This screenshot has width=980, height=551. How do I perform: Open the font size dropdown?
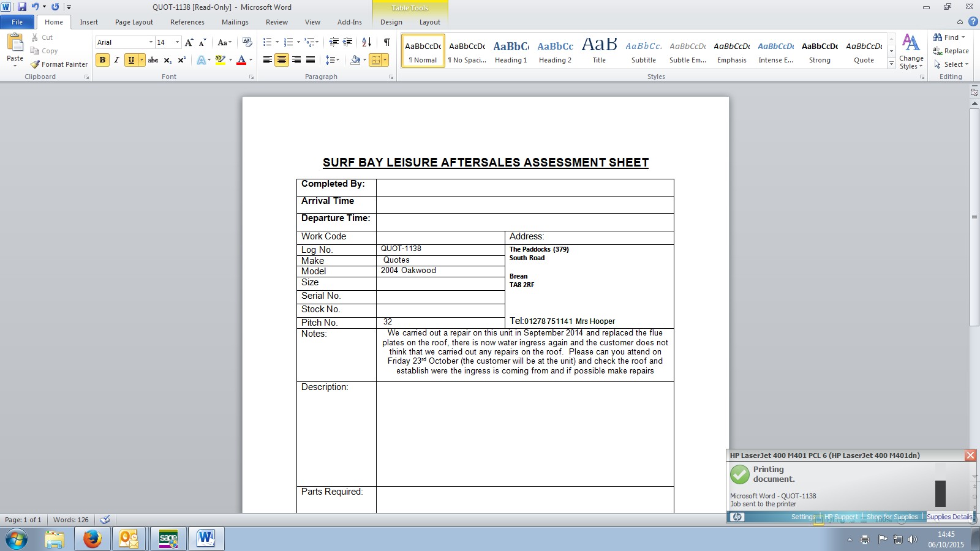coord(177,42)
